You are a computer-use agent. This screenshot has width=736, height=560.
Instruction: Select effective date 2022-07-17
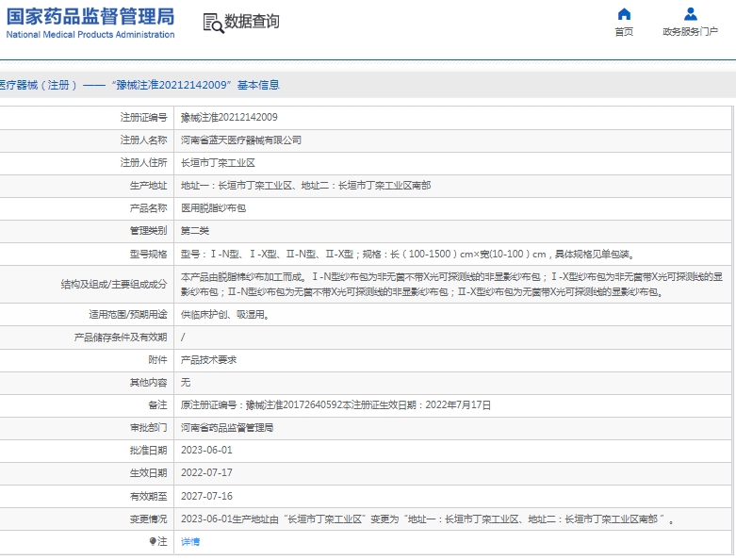pos(206,472)
